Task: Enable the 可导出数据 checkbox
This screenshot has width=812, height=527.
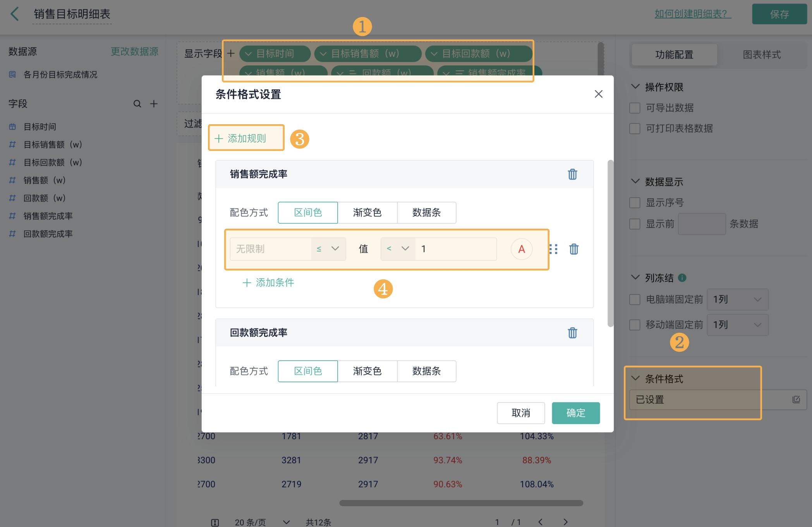Action: 635,108
